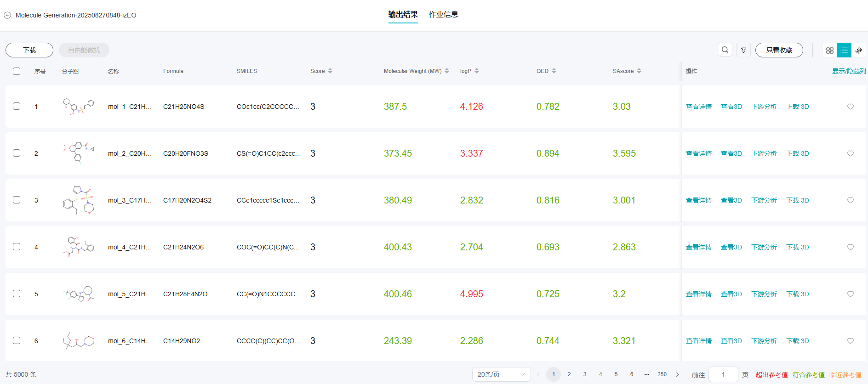Open the filter funnel icon
This screenshot has width=868, height=384.
pos(743,50)
